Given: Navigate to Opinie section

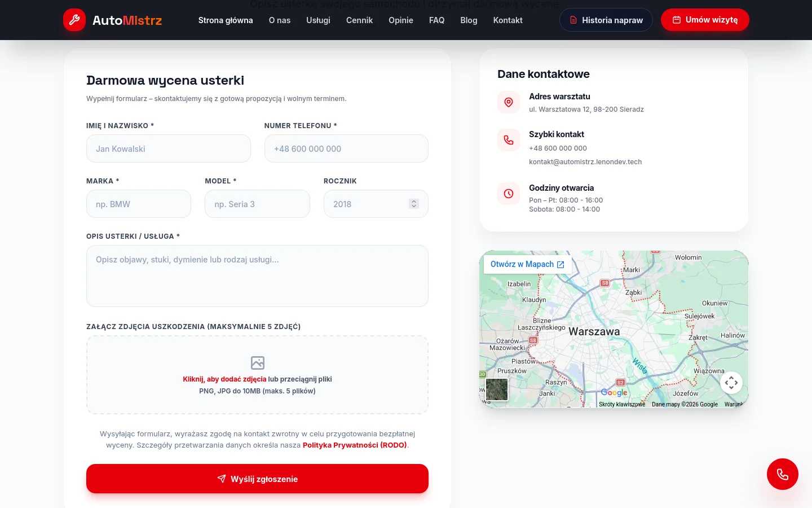Looking at the screenshot, I should (x=401, y=20).
